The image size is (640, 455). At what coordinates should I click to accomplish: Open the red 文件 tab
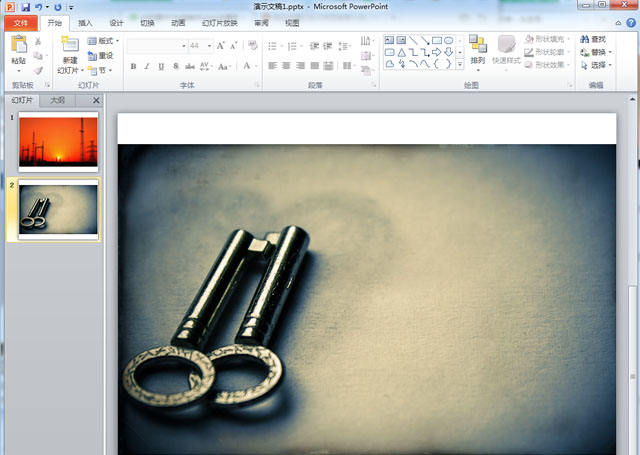click(21, 23)
